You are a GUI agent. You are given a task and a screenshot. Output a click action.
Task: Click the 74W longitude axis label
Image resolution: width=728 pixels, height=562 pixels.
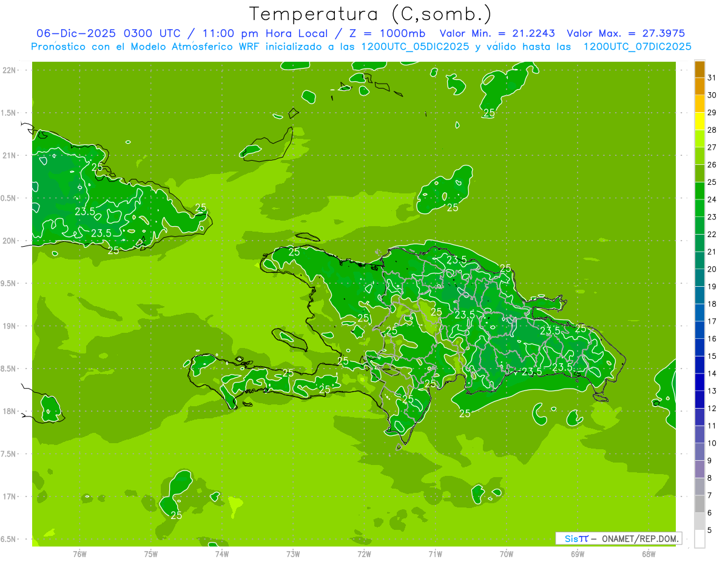tap(221, 554)
